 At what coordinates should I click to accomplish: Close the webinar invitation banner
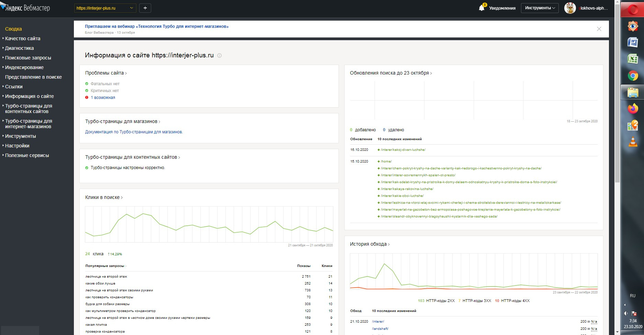[599, 29]
